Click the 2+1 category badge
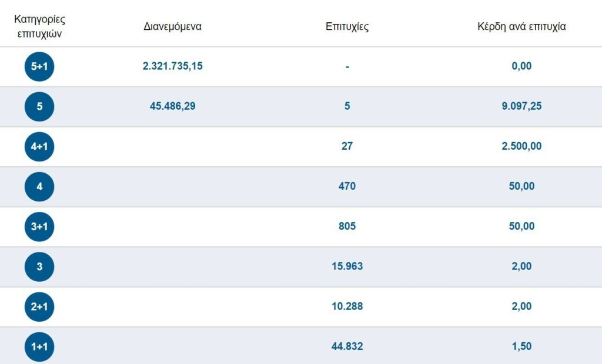 39,306
